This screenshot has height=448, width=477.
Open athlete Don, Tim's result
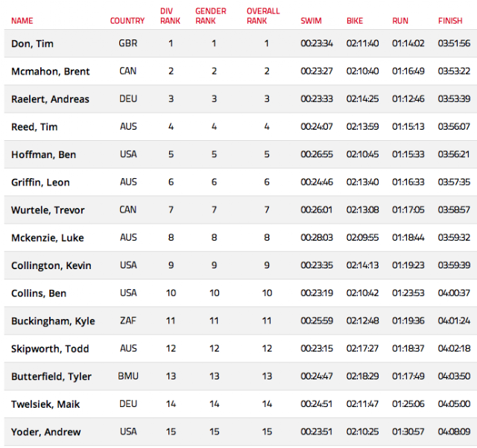pyautogui.click(x=31, y=44)
